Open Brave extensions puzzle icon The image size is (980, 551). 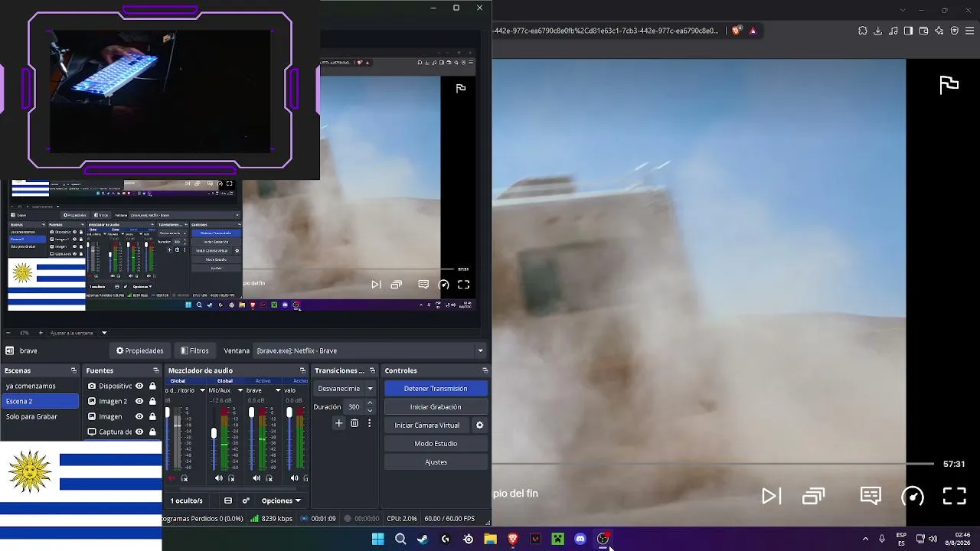click(863, 31)
